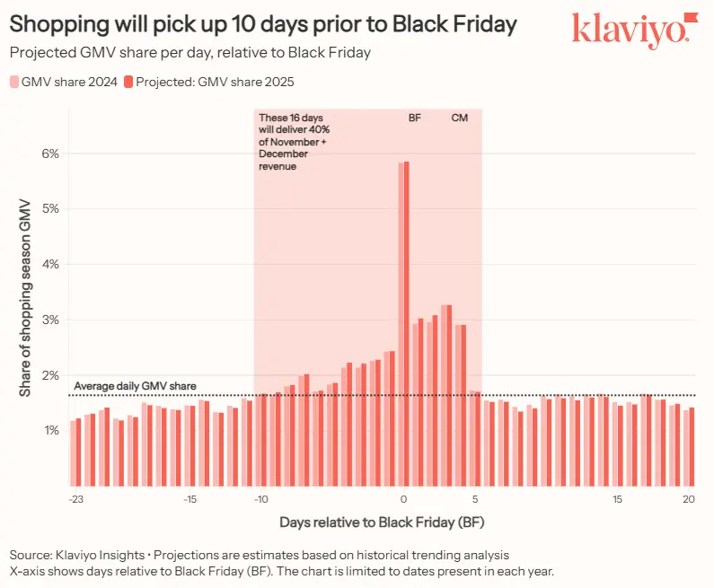The height and width of the screenshot is (588, 714).
Task: Click the 6% y-axis tick label
Action: (50, 154)
